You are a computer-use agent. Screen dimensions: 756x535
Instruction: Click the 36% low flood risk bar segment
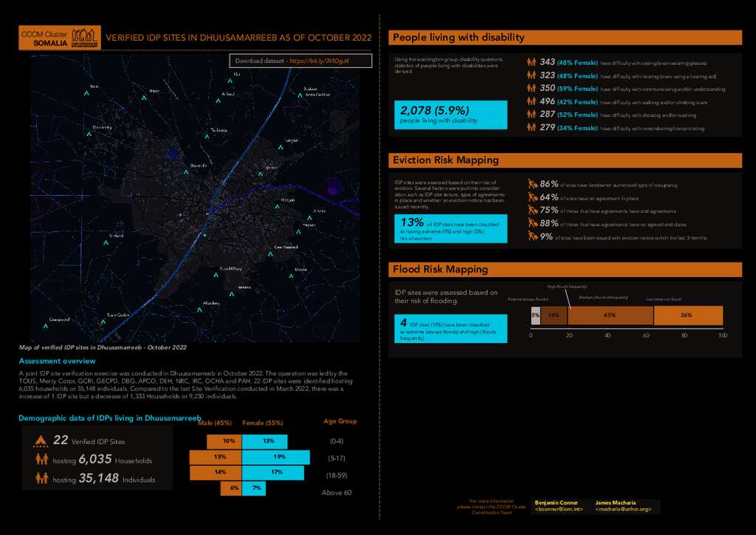(x=687, y=315)
